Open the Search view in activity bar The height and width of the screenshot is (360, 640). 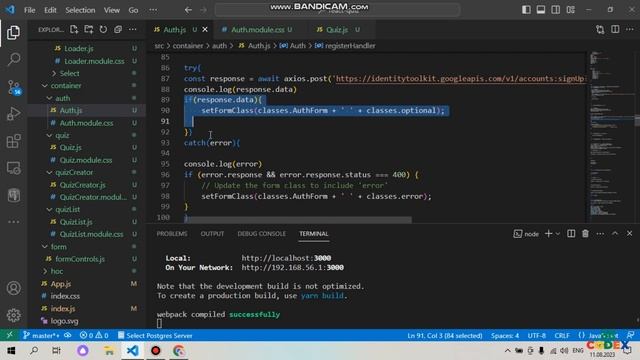click(13, 60)
